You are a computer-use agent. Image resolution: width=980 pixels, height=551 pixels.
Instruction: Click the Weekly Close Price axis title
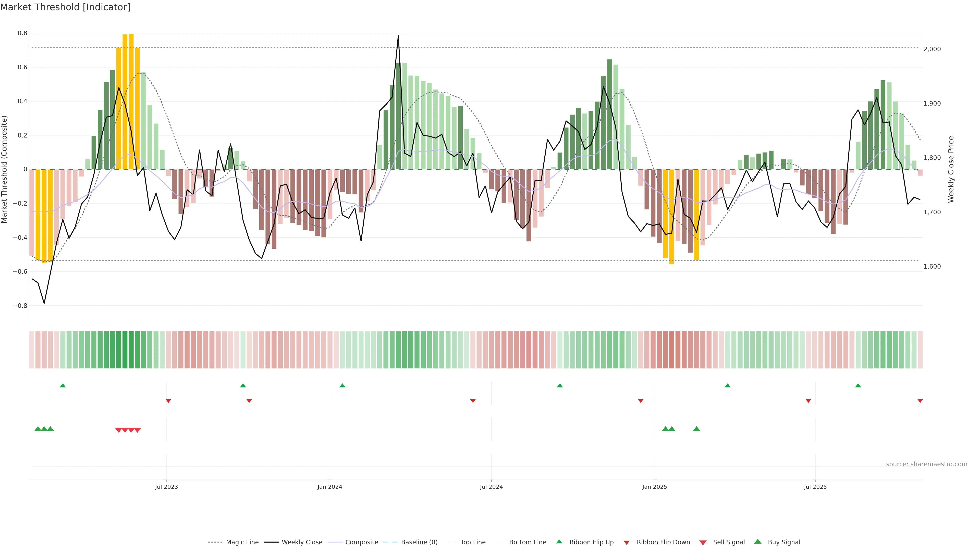[x=951, y=169]
